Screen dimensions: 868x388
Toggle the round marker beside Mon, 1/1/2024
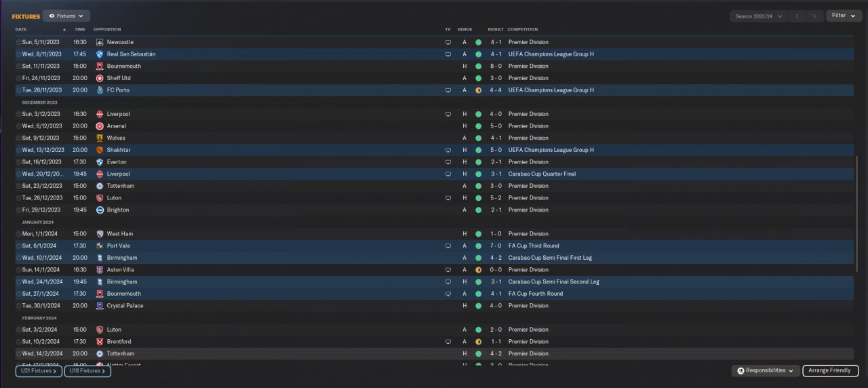tap(18, 234)
